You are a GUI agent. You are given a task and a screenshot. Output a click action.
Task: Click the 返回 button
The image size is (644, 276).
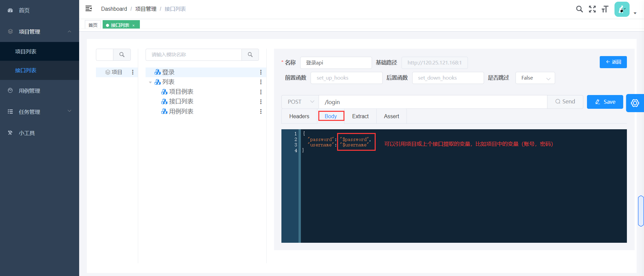tap(613, 62)
